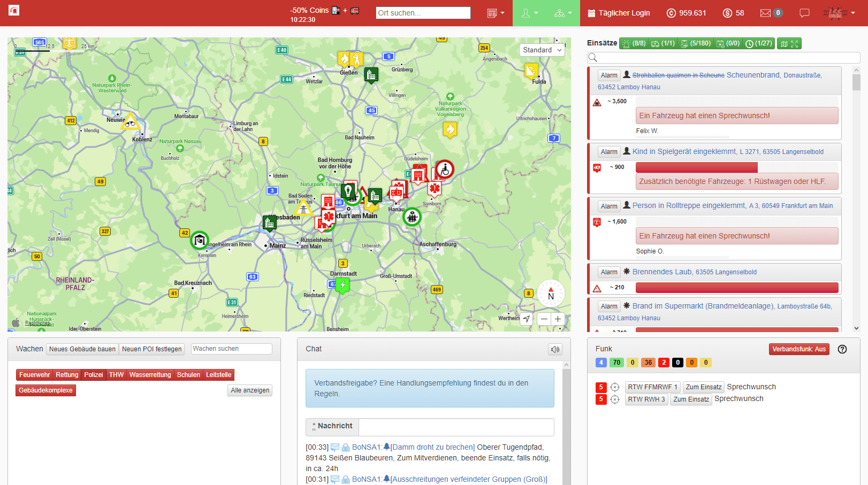Click Neues Gebäude bauen button
The image size is (868, 485).
pos(82,349)
